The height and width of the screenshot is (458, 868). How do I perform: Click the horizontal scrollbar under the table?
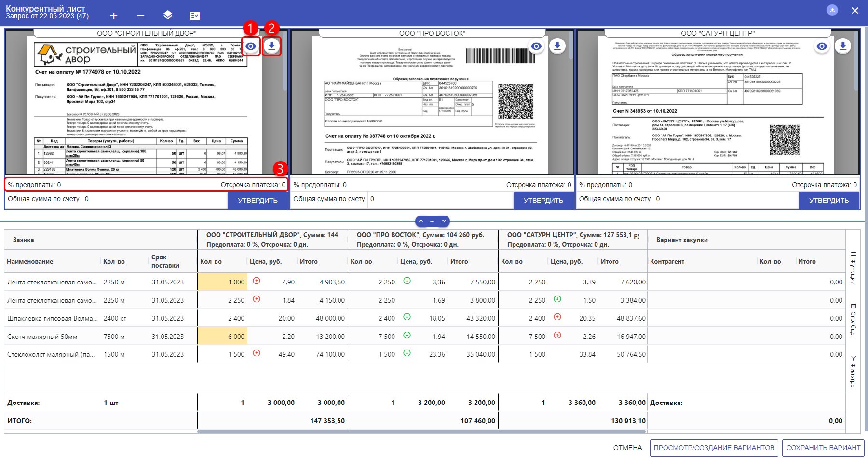click(x=422, y=431)
